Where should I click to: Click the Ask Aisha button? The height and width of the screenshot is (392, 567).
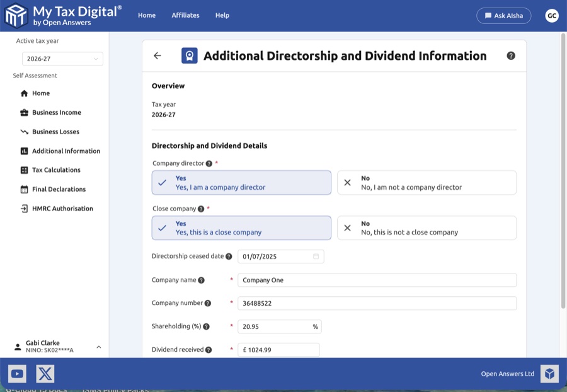[x=503, y=16]
